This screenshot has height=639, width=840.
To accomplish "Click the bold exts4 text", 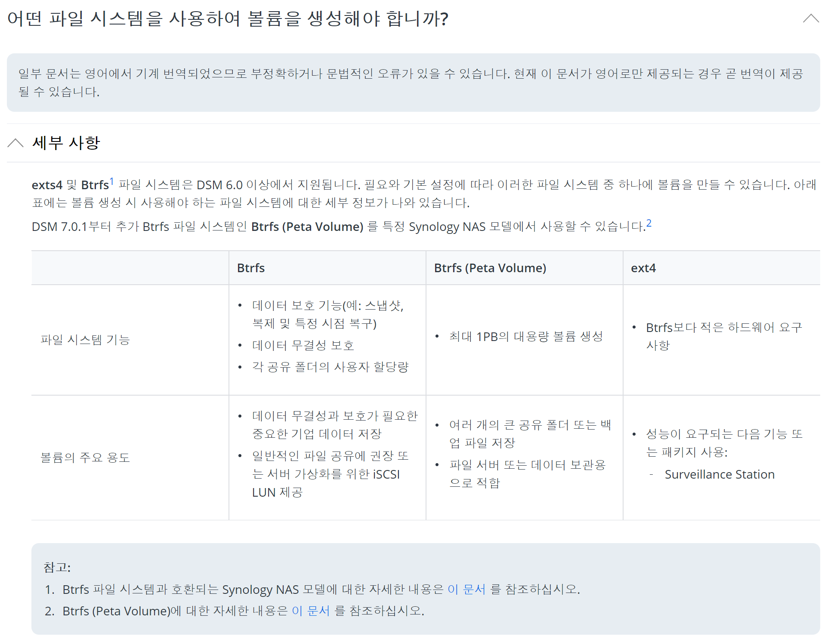I will tap(47, 185).
